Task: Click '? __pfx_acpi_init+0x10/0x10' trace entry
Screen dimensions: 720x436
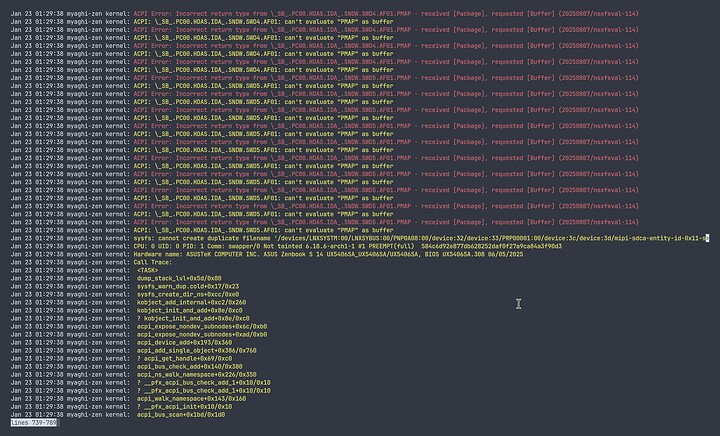Action: [185, 407]
